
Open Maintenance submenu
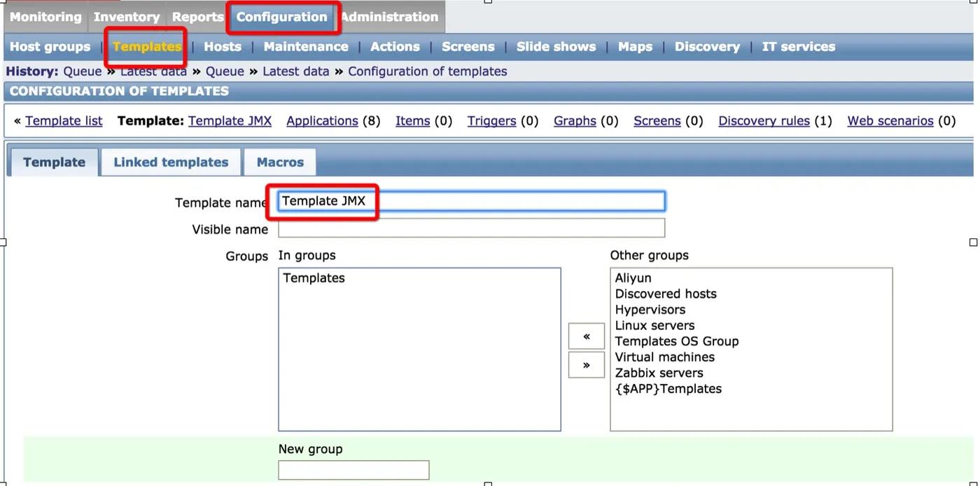(x=306, y=47)
